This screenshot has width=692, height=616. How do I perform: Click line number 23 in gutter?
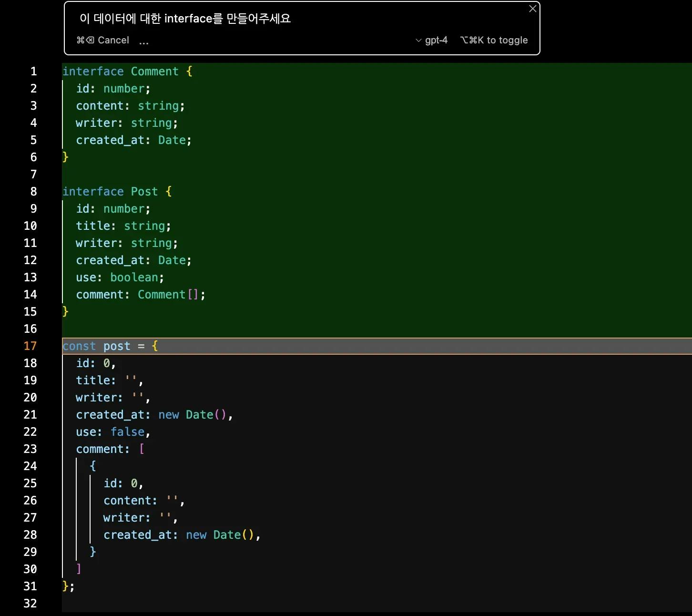pos(30,449)
